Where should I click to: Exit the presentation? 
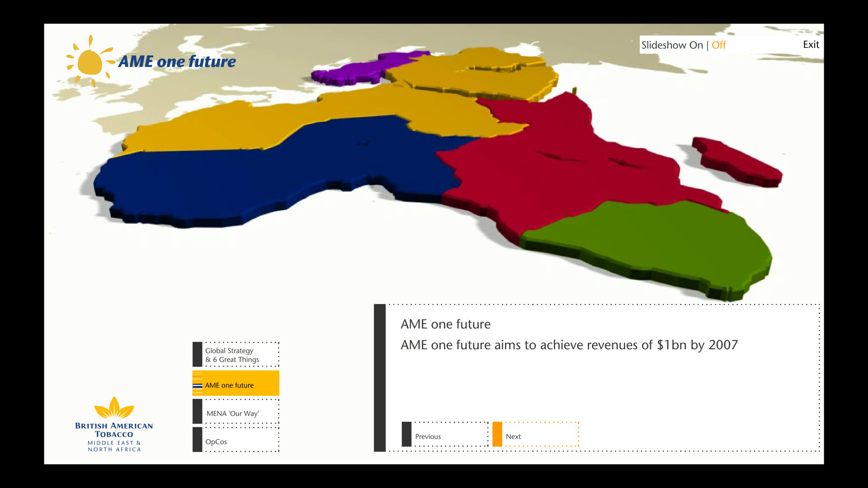click(x=811, y=44)
